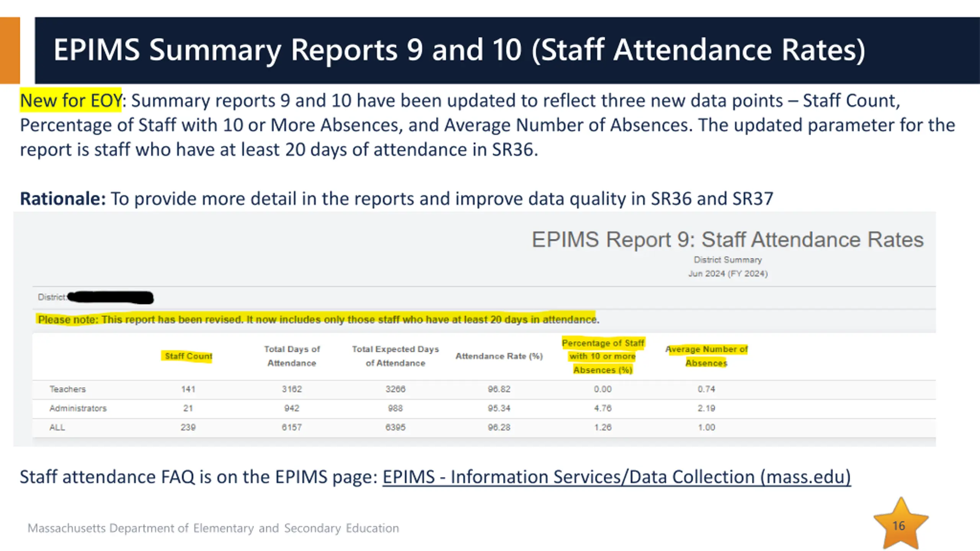980x551 pixels.
Task: Click the 'EPIMS Report 9: Staff Attendance Rates' title
Action: pos(728,240)
